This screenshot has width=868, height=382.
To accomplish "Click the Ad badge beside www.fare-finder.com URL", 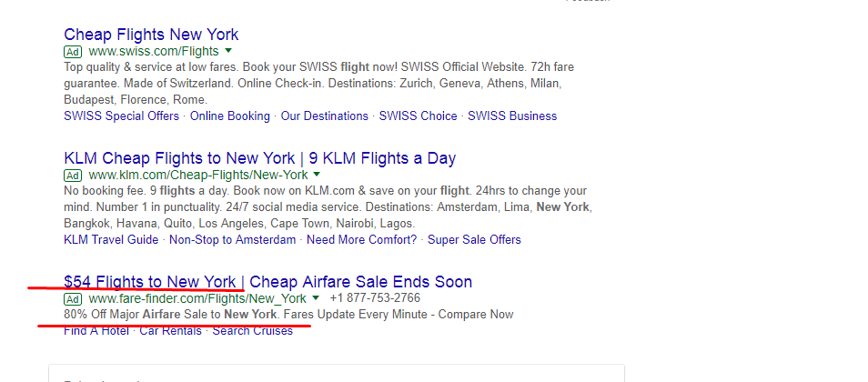I will (x=73, y=299).
